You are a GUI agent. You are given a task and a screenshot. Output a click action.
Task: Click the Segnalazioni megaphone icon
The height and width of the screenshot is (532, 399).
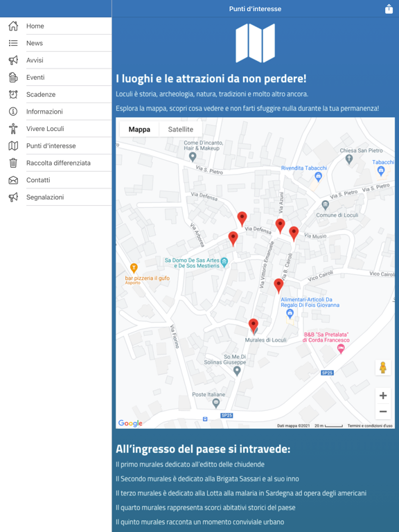[13, 197]
